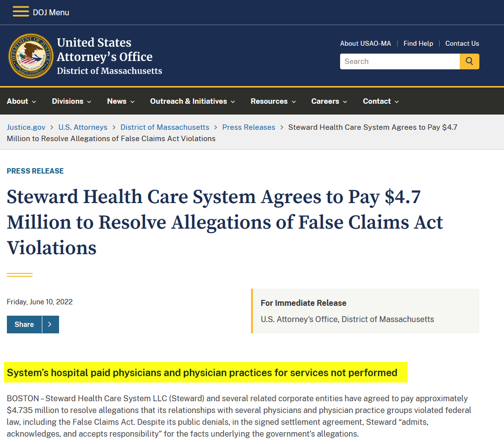Click the Contact Us header link

pos(462,43)
